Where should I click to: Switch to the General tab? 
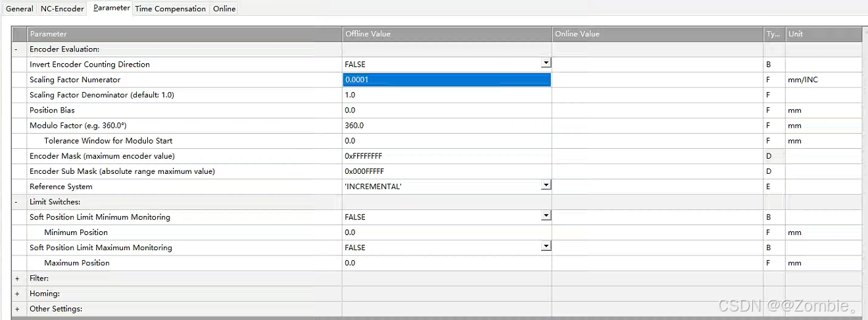[x=19, y=9]
